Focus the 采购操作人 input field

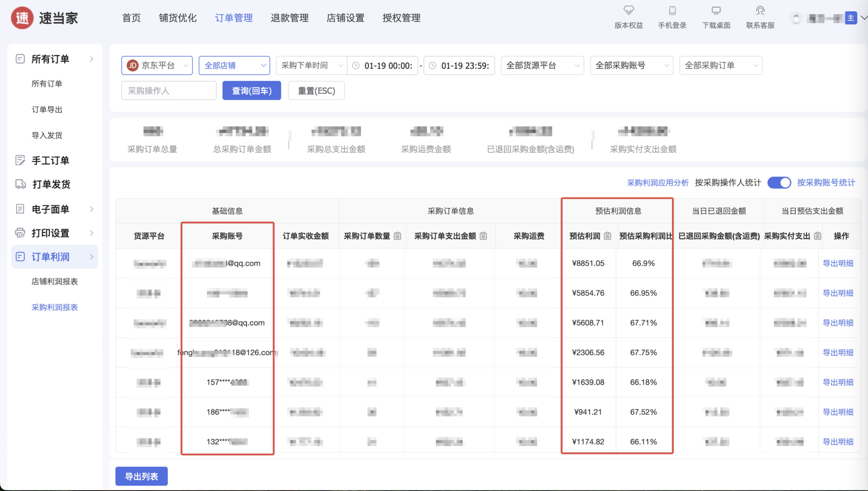169,91
